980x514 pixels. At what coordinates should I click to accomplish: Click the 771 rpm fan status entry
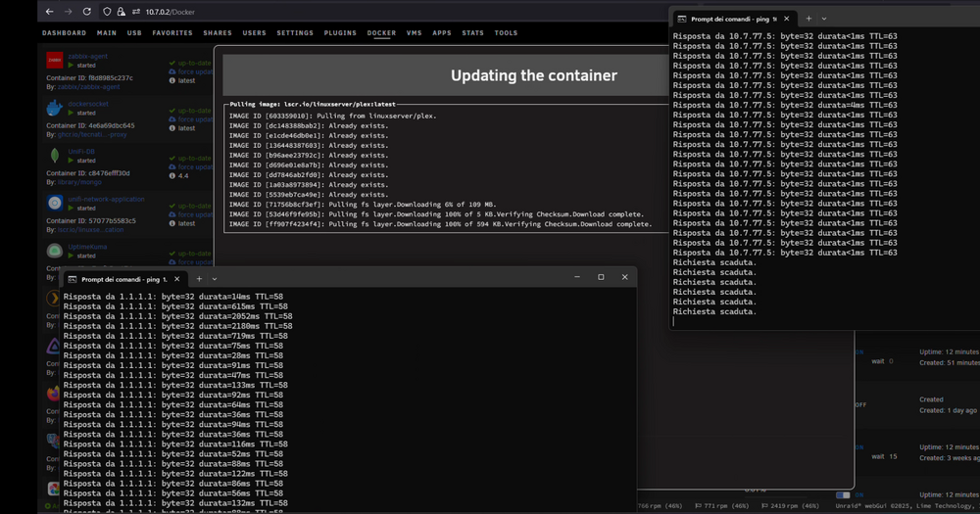coord(722,506)
